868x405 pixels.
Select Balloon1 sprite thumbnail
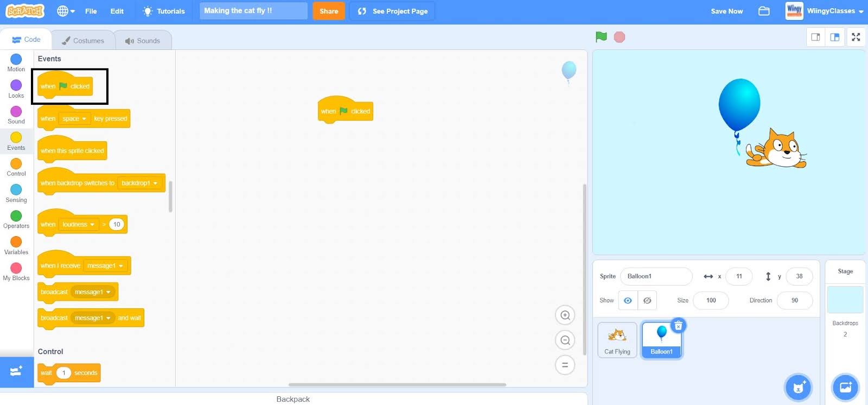pyautogui.click(x=661, y=340)
